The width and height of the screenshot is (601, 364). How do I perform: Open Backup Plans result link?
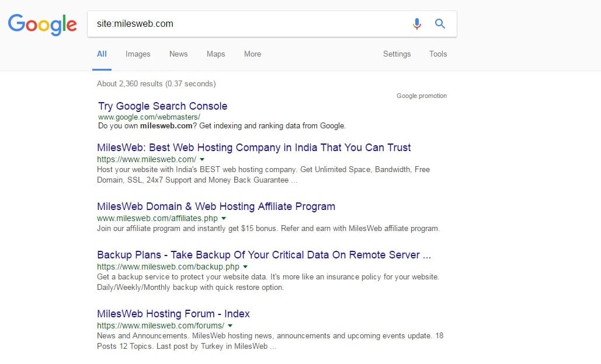tap(264, 255)
